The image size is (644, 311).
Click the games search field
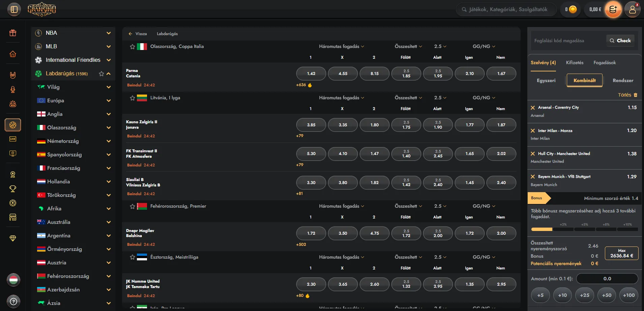tap(506, 9)
